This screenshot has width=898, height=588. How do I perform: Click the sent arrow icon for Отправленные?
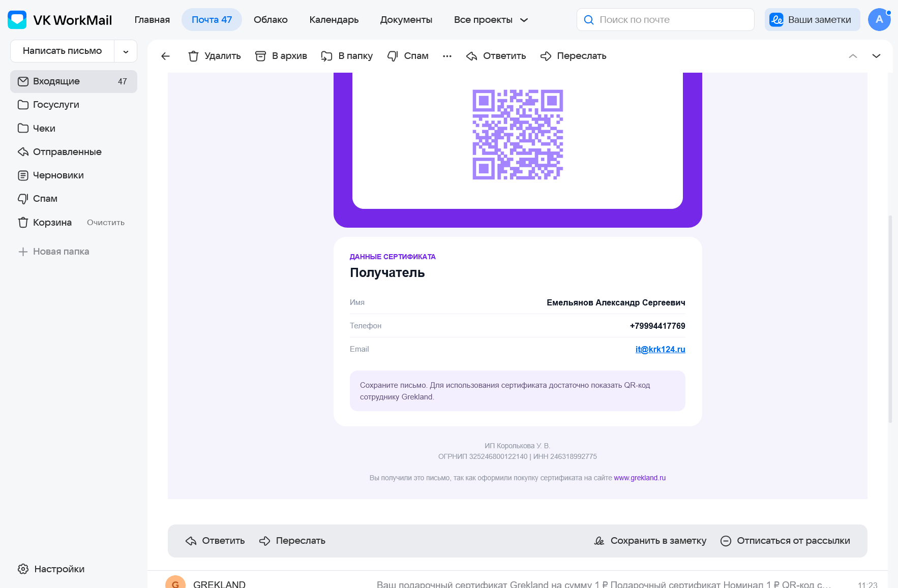[x=23, y=152]
